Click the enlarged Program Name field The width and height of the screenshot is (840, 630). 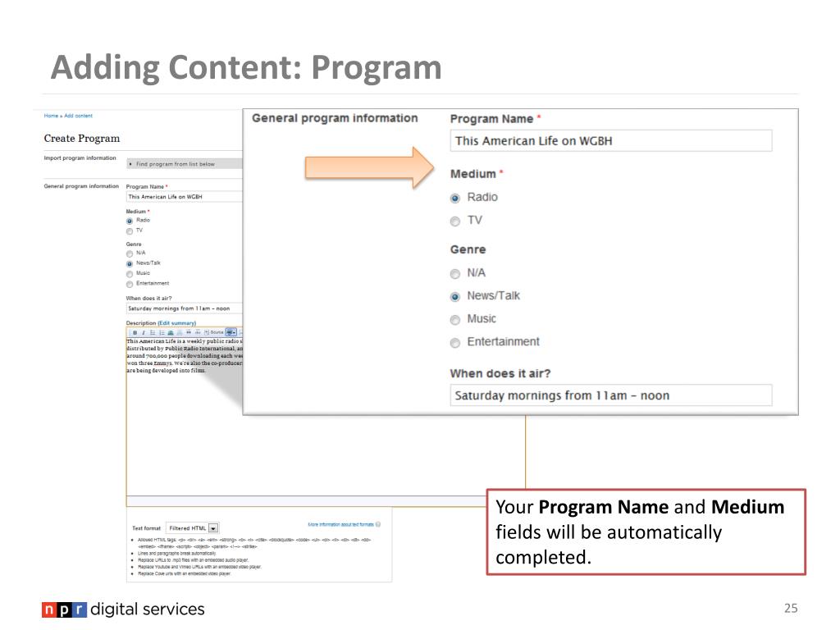(610, 141)
